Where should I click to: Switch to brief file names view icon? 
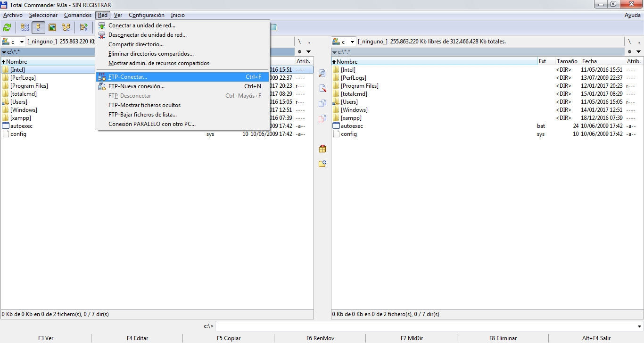[x=25, y=27]
